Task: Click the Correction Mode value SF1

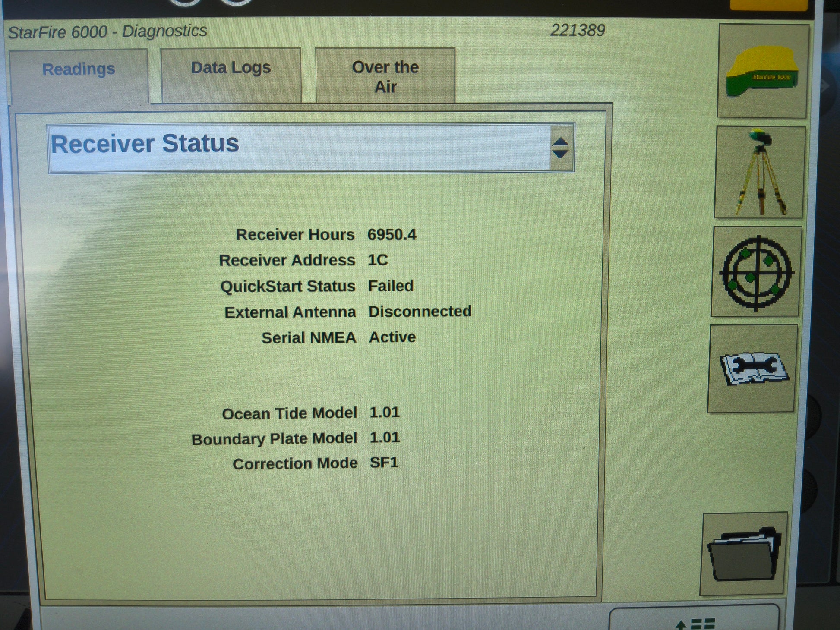Action: [x=384, y=463]
